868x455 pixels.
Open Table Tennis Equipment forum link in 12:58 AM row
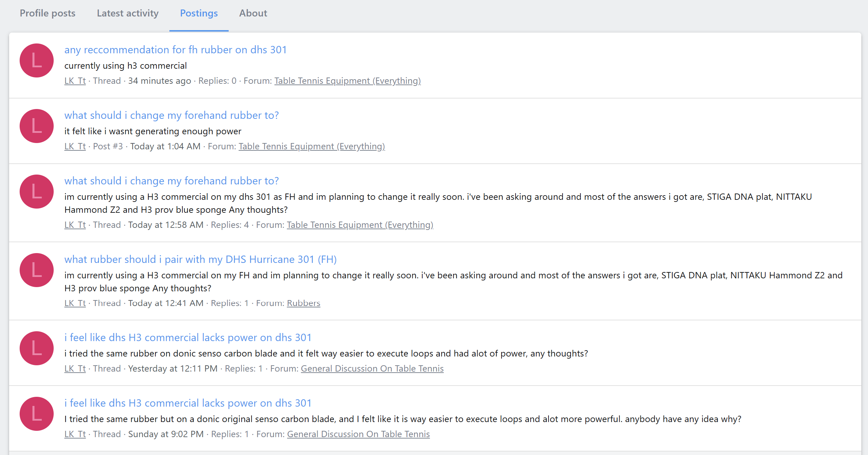[360, 225]
